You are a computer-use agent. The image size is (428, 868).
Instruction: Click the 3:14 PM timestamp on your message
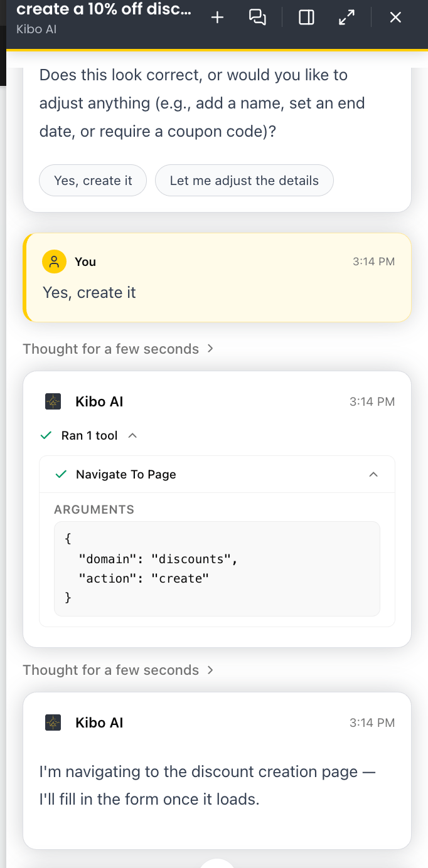pos(374,262)
